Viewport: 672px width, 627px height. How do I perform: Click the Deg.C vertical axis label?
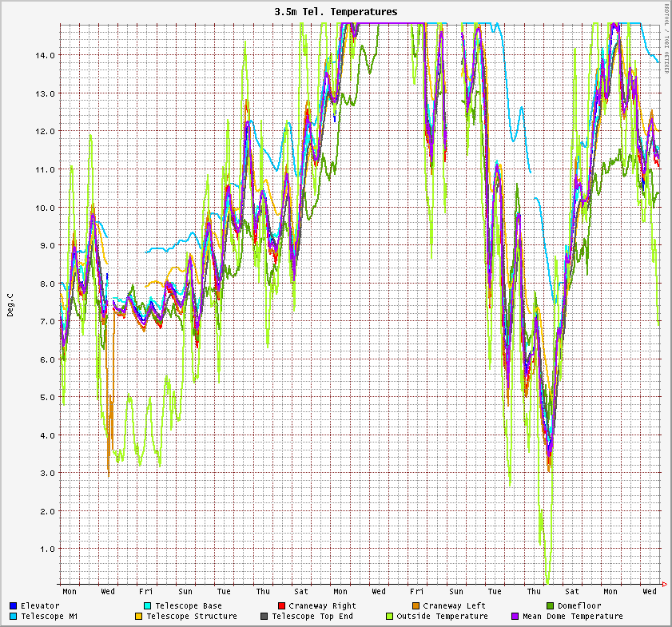tap(11, 304)
